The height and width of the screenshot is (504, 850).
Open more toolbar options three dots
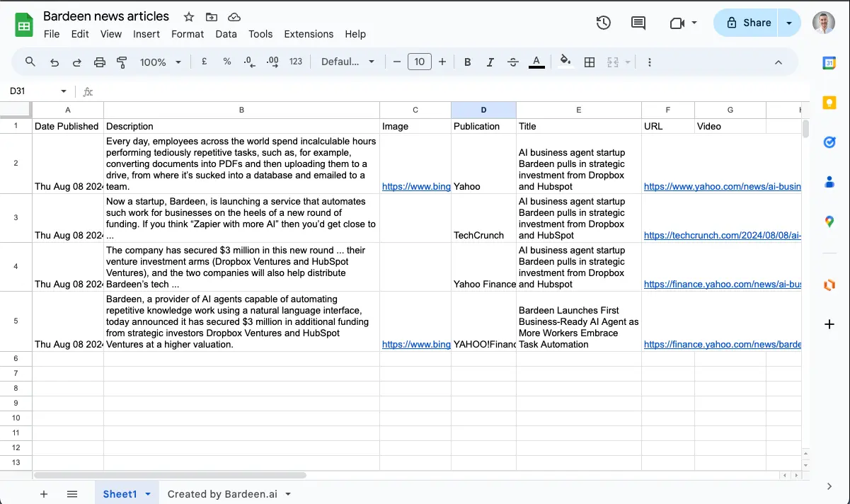[x=650, y=62]
